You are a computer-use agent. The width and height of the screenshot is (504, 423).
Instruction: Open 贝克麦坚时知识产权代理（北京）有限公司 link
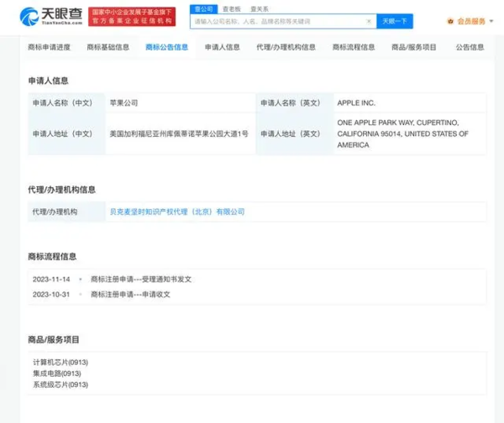(x=177, y=211)
